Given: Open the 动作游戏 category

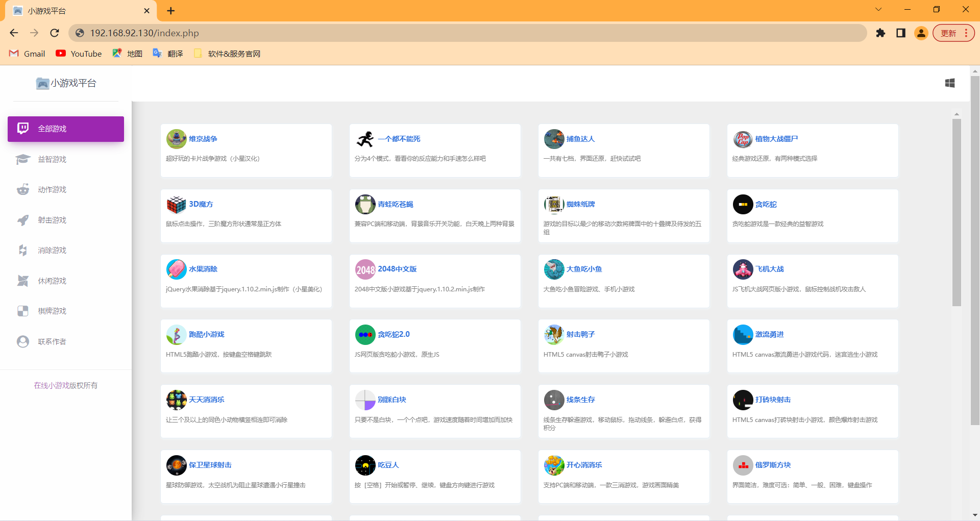Looking at the screenshot, I should tap(66, 190).
